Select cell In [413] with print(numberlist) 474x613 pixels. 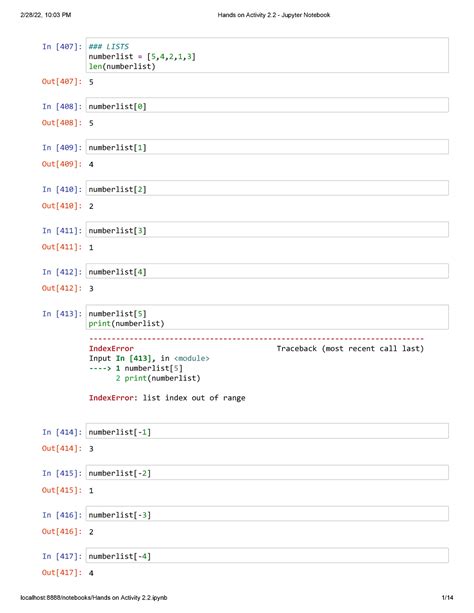click(267, 318)
